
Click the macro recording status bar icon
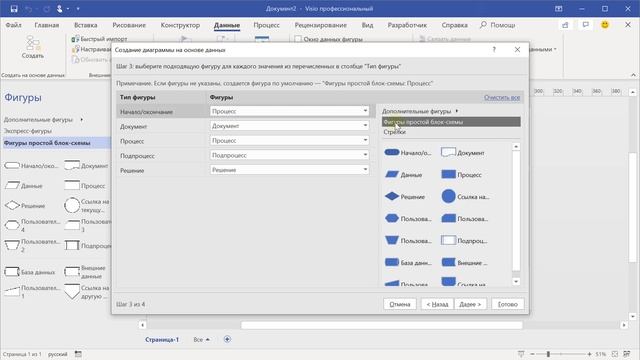[x=78, y=354]
